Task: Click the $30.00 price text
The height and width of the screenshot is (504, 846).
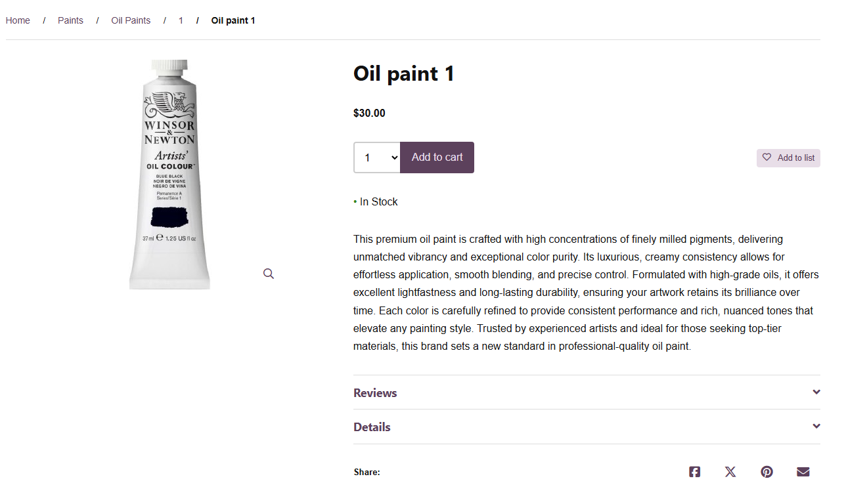Action: tap(369, 113)
